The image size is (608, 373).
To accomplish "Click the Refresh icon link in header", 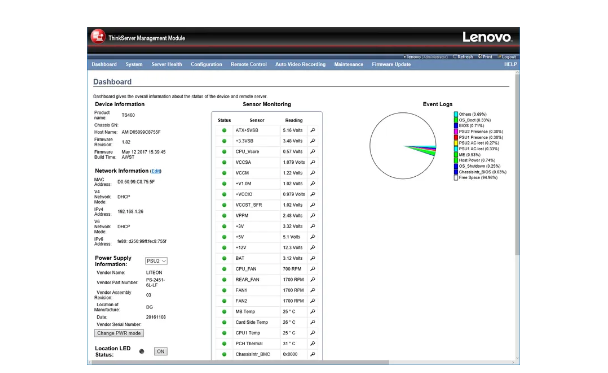I will point(463,57).
